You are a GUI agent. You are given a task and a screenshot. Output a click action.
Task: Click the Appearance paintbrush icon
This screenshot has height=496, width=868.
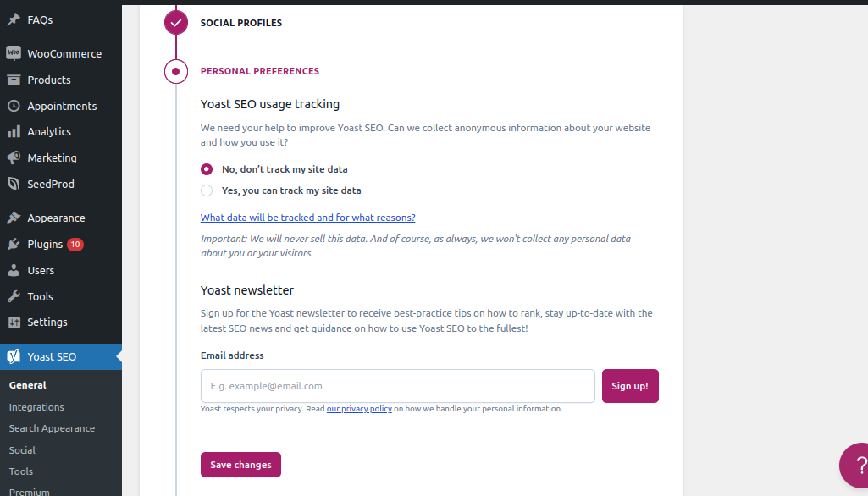click(14, 218)
